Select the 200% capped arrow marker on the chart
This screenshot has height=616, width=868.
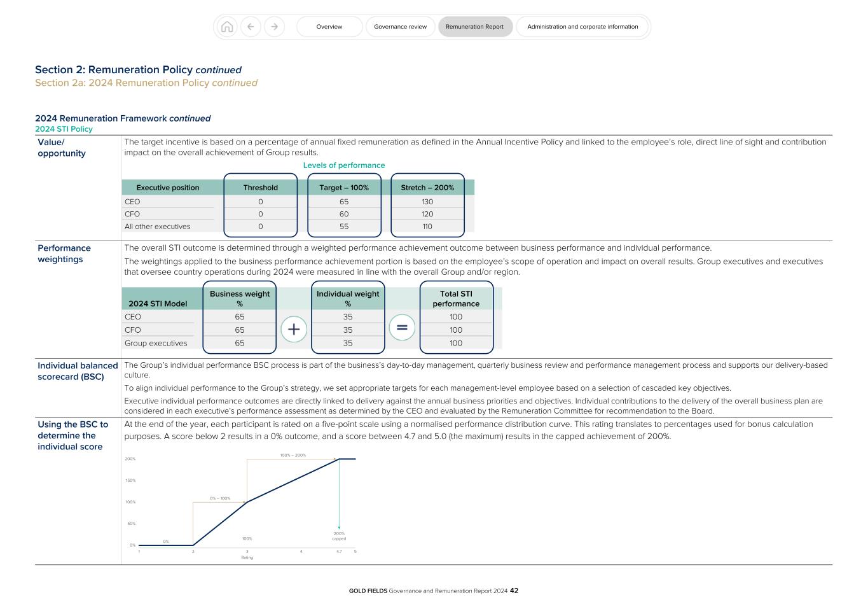(x=339, y=527)
